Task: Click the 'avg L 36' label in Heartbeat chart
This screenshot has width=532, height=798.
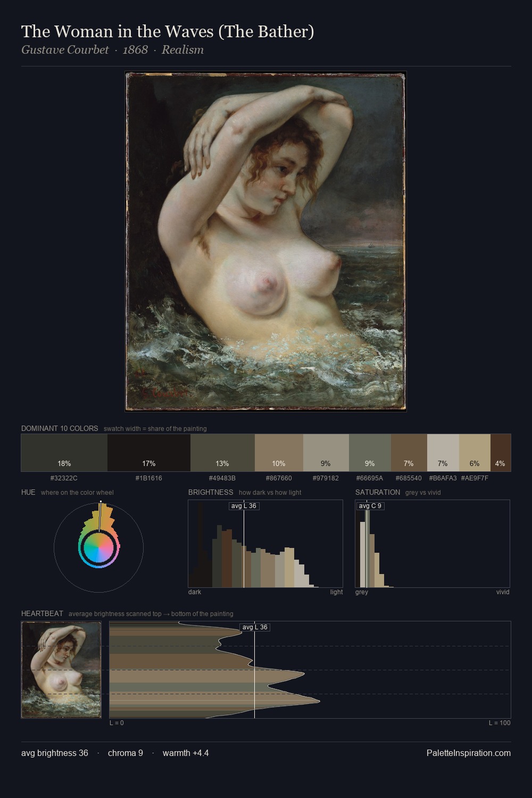Action: point(255,627)
